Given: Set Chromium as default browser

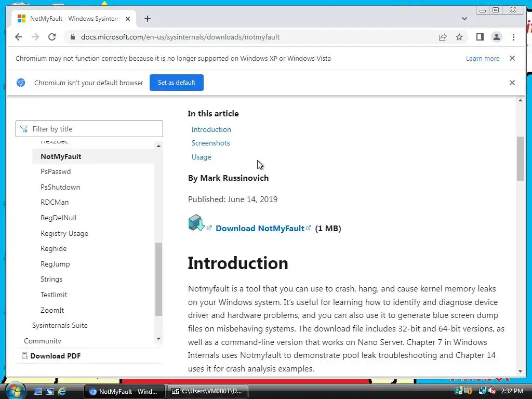Looking at the screenshot, I should (x=177, y=83).
